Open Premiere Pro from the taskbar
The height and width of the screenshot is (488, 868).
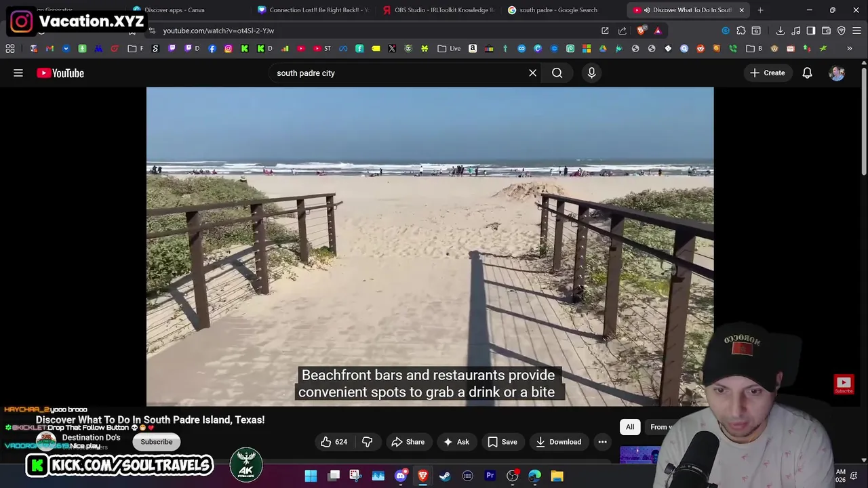490,476
